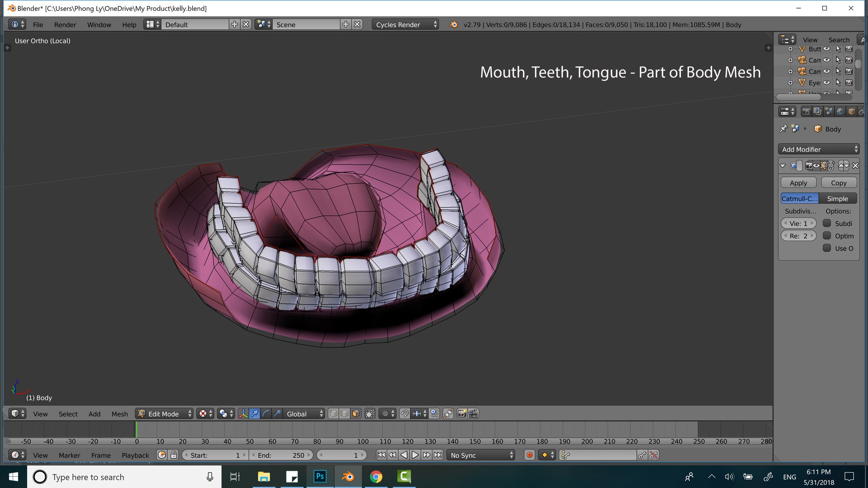Screen dimensions: 868x488
Task: Enable the Use O option checkbox
Action: click(x=827, y=248)
